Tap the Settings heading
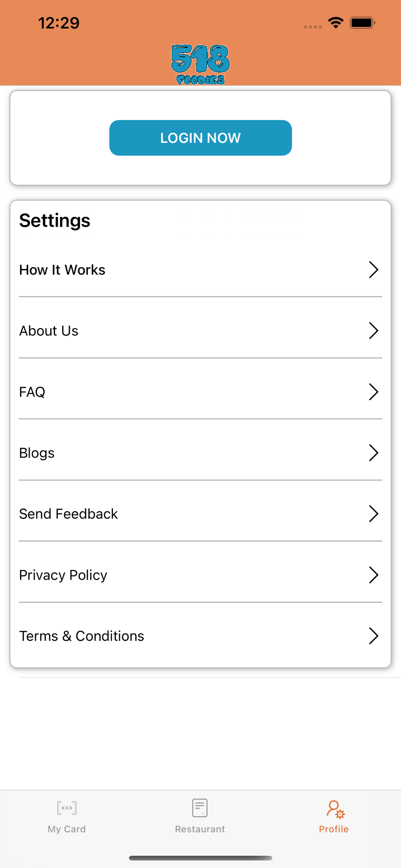401x868 pixels. [x=55, y=220]
